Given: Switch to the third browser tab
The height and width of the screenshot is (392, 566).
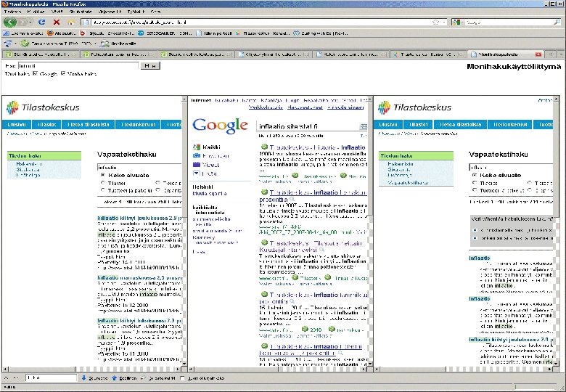Looking at the screenshot, I should (x=196, y=54).
